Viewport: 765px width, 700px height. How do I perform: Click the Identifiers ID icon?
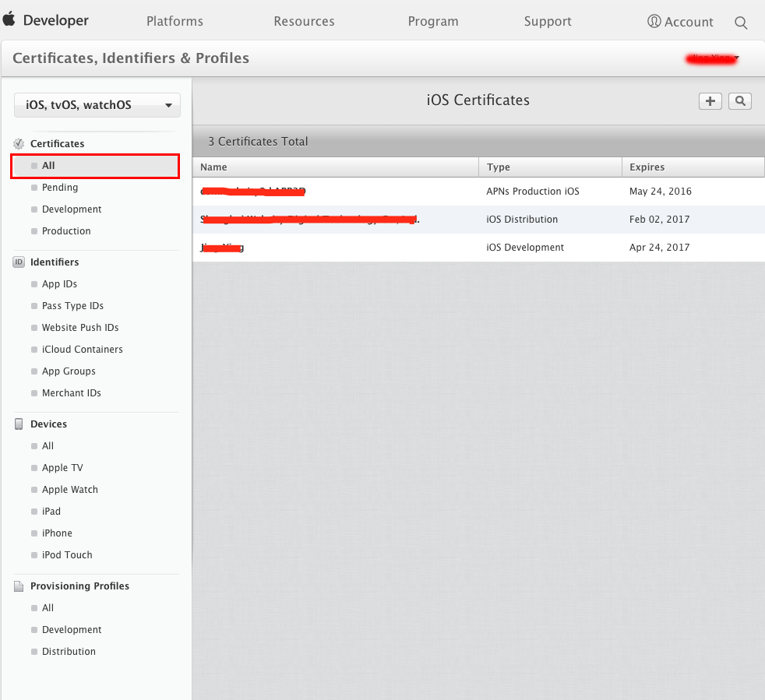point(19,262)
